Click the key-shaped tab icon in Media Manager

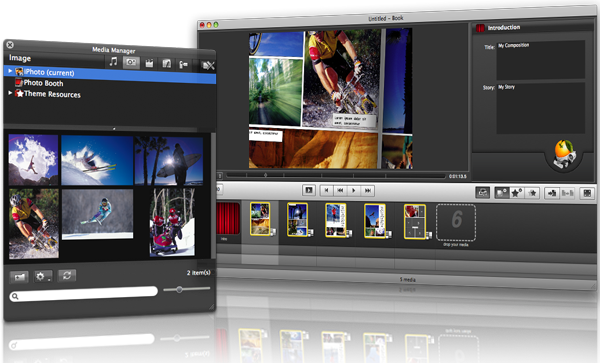pyautogui.click(x=183, y=65)
